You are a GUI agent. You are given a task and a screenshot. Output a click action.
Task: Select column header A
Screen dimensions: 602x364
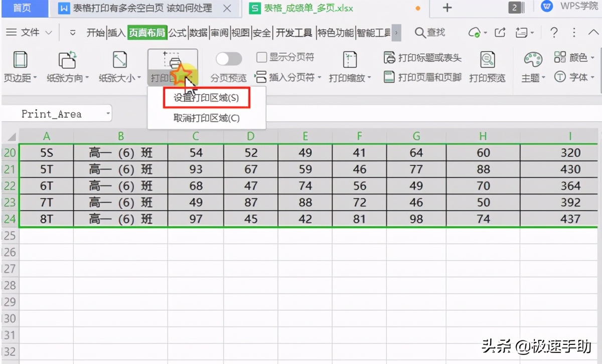47,135
